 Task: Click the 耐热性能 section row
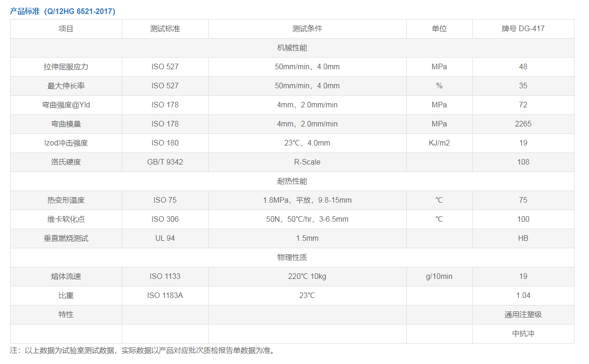coord(292,181)
